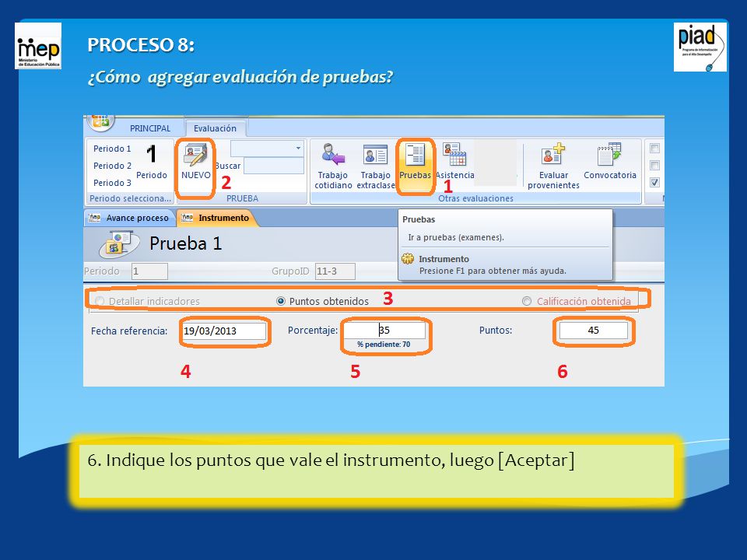Open the Instrumento document tab
The image size is (747, 560).
tap(217, 218)
